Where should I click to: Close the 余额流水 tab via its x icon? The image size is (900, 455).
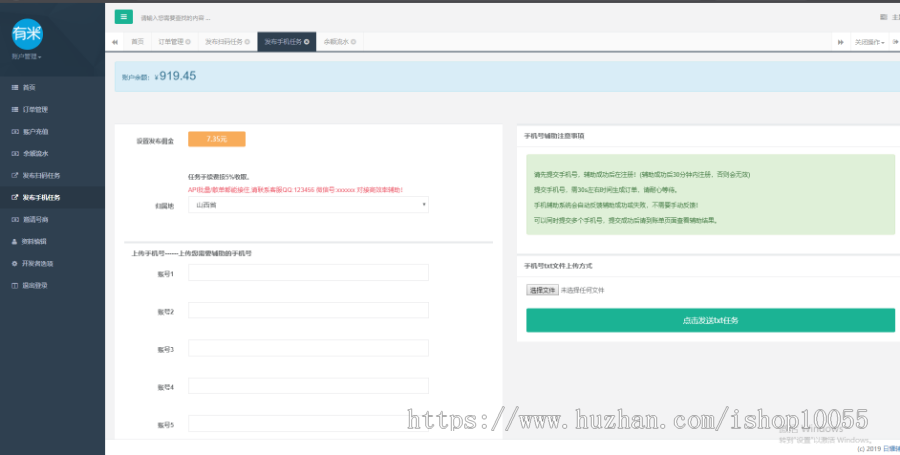[353, 42]
